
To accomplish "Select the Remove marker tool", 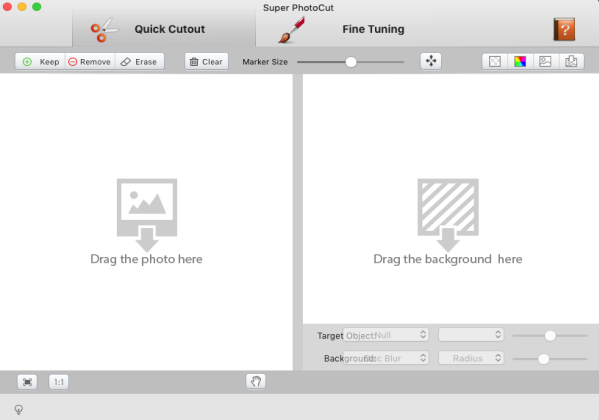I will 90,62.
